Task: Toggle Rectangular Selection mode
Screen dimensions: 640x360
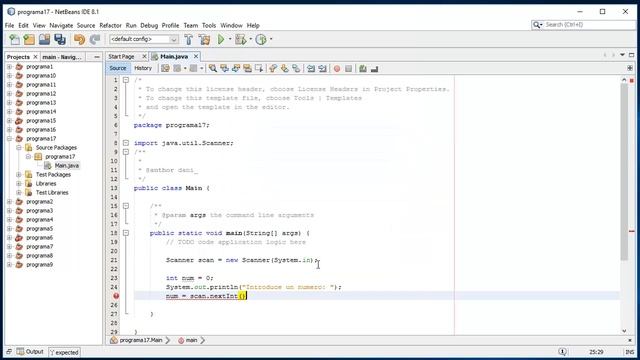Action: (259, 68)
